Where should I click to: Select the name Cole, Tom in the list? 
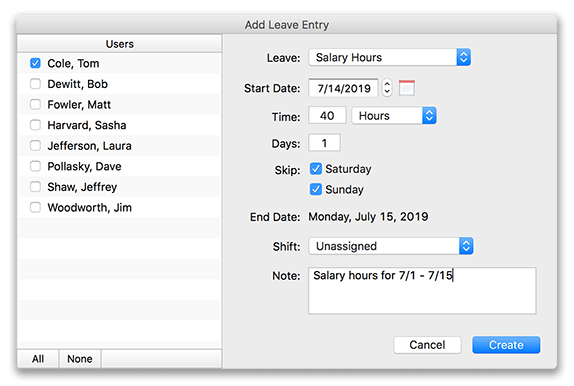73,63
